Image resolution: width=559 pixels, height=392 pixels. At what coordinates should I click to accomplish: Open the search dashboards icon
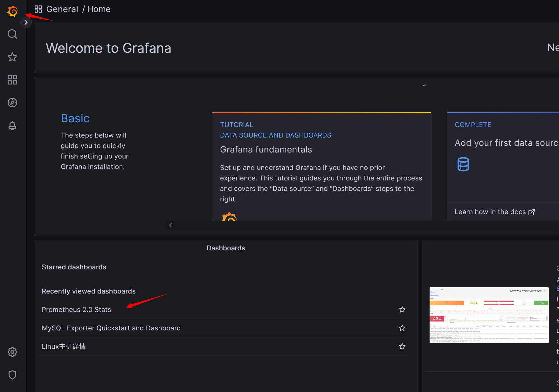12,34
